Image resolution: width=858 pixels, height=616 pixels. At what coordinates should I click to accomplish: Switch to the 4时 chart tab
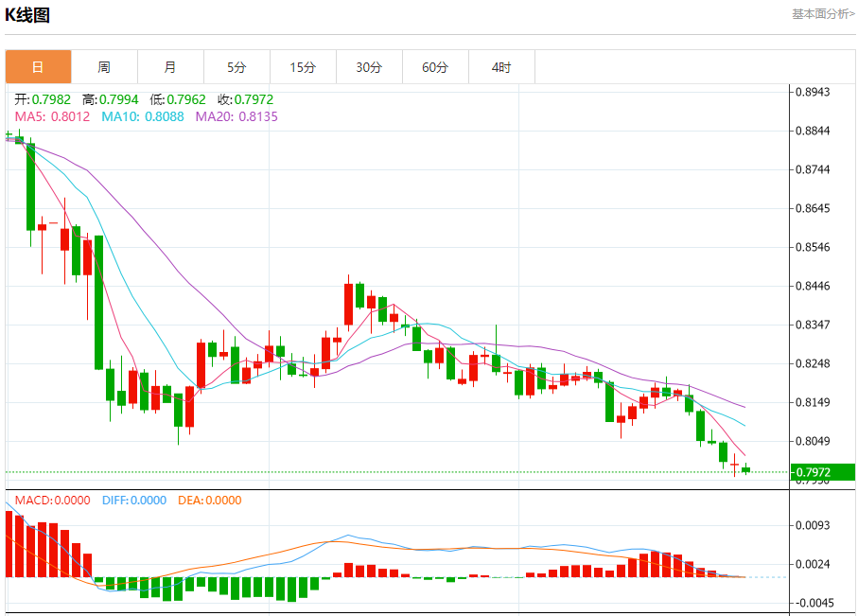501,67
